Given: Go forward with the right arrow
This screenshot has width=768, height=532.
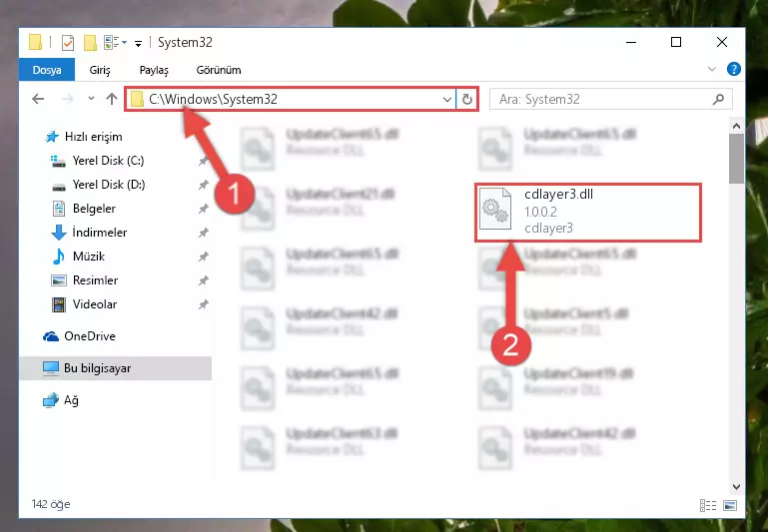Looking at the screenshot, I should pyautogui.click(x=68, y=99).
